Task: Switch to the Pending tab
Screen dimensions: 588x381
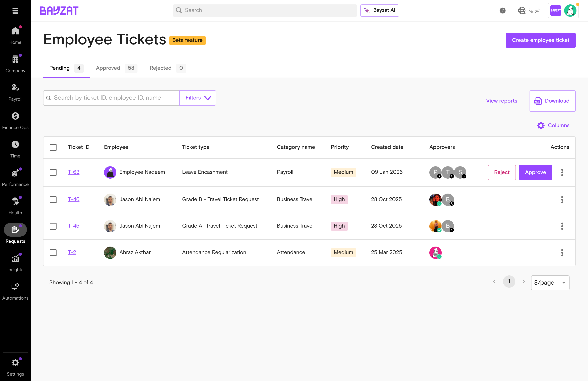Action: click(66, 68)
